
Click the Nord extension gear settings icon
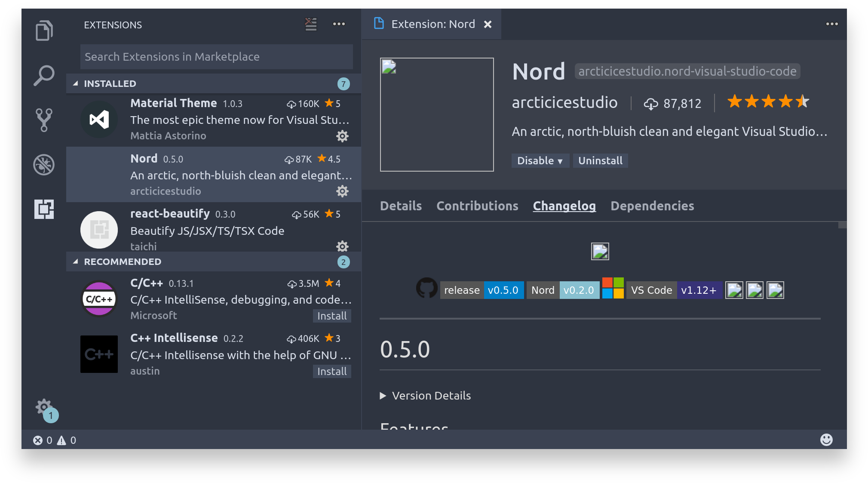(x=343, y=191)
